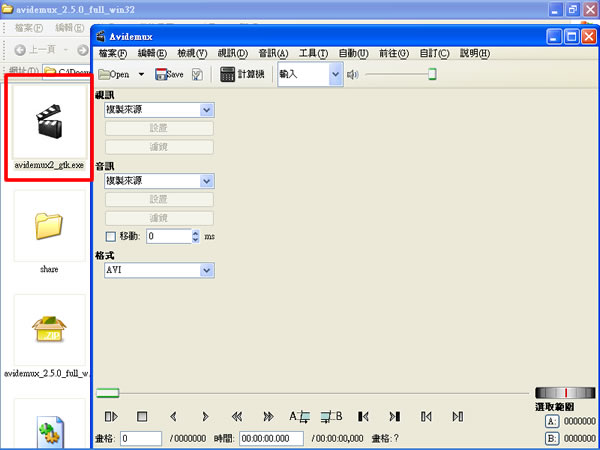
Task: Seek to next black frame
Action: (x=395, y=416)
